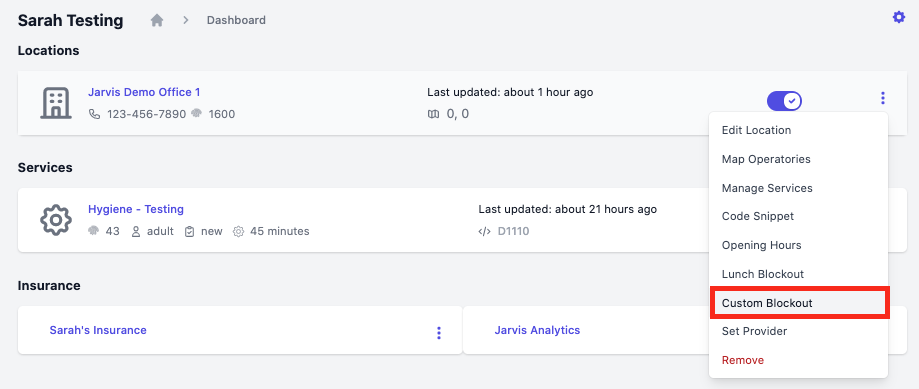Click the home breadcrumb icon
919x389 pixels.
[x=156, y=21]
